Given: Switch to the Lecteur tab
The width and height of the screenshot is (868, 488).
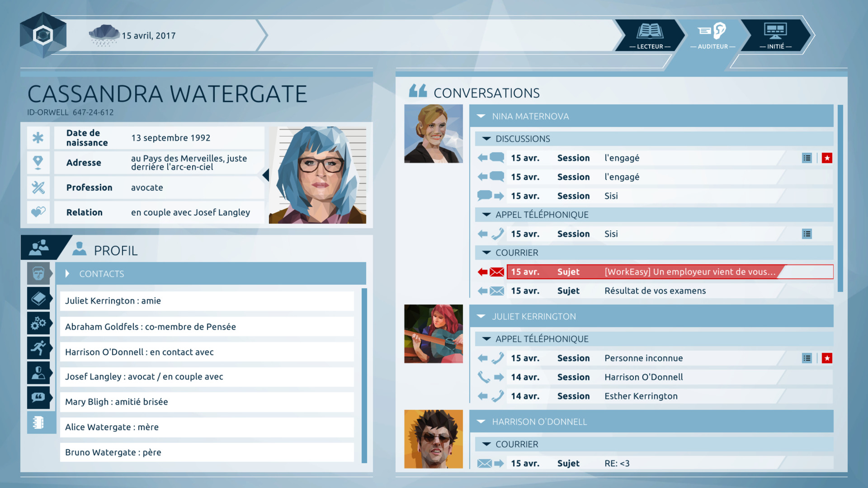Looking at the screenshot, I should tap(650, 35).
